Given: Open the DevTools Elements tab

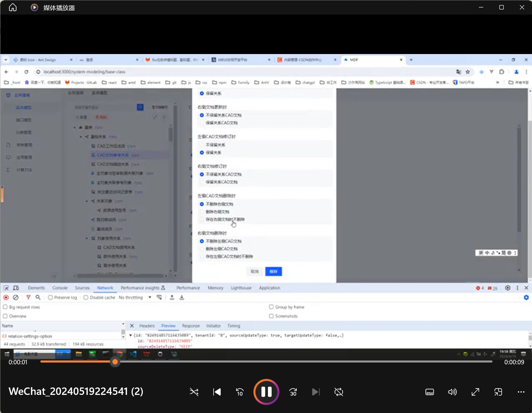Looking at the screenshot, I should pos(36,288).
